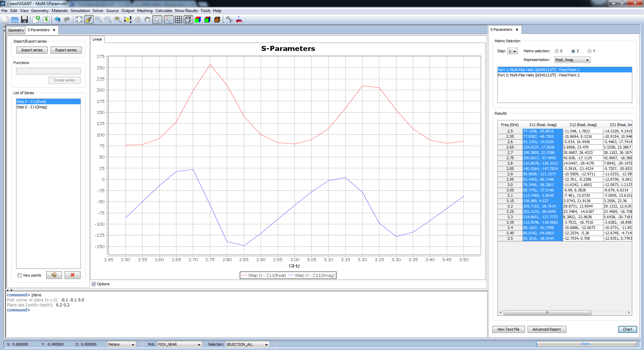644x350 pixels.
Task: Click the Advanced Report button
Action: (546, 329)
